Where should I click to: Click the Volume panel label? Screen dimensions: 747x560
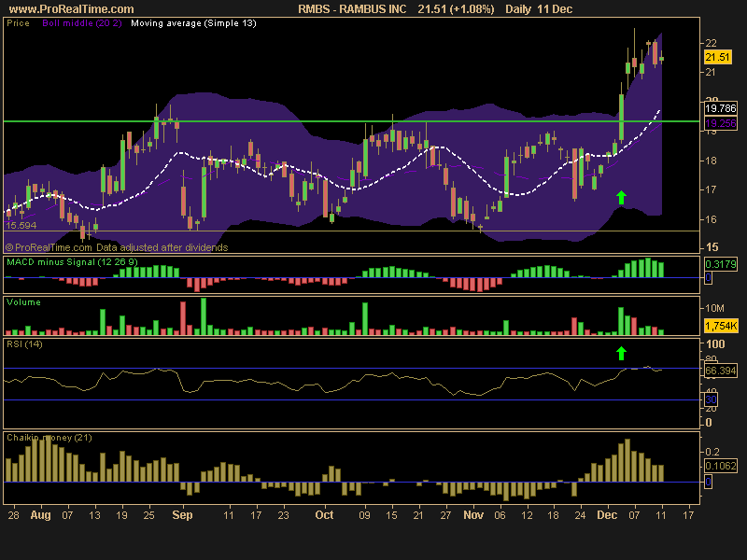click(24, 302)
